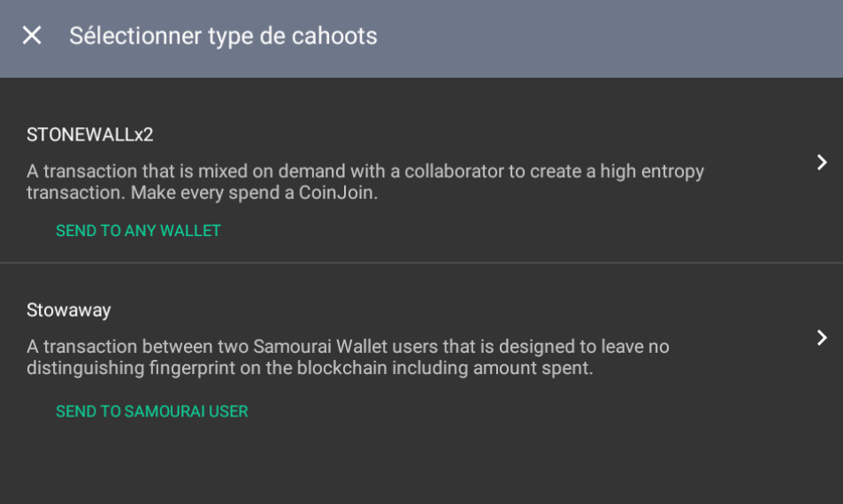Click 'high entropy' in the STONEWALLx2 description
The width and height of the screenshot is (843, 504).
[x=652, y=172]
